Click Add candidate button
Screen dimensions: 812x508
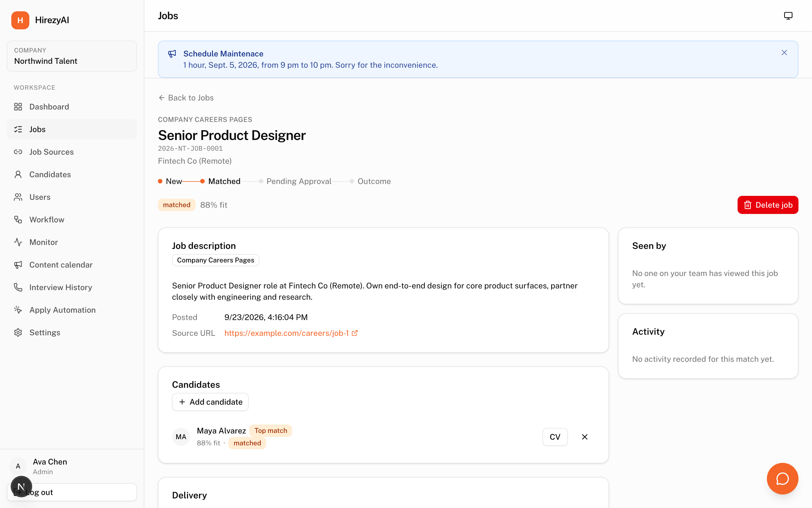coord(210,402)
